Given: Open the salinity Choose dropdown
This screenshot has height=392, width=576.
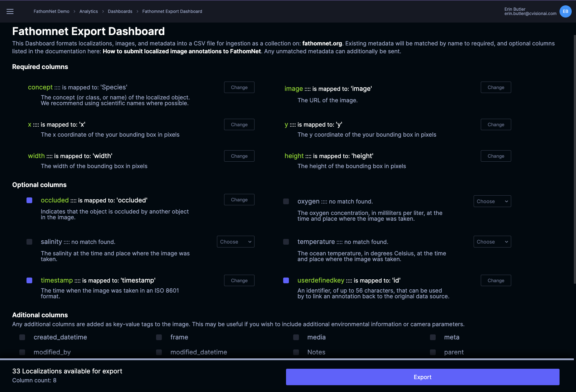Looking at the screenshot, I should 236,242.
